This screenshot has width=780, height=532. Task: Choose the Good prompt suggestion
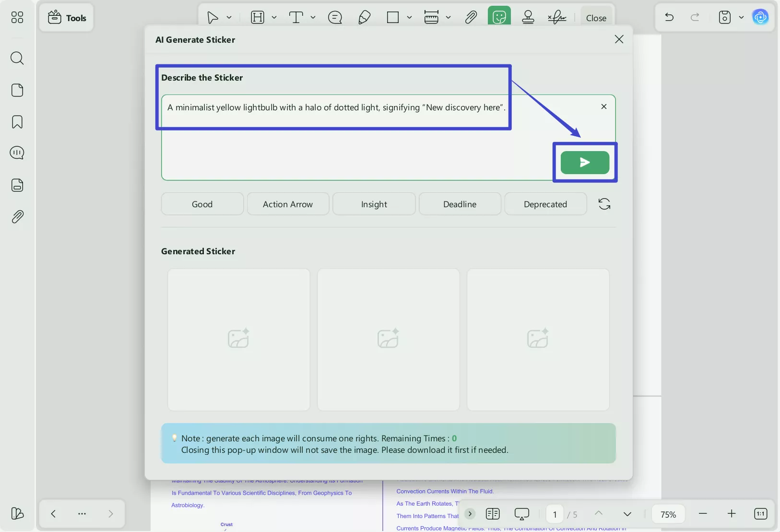pyautogui.click(x=202, y=204)
